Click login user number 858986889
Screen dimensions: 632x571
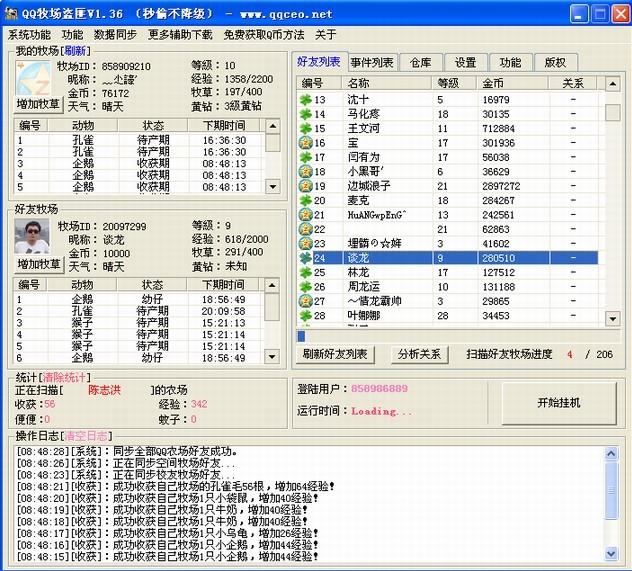(379, 388)
